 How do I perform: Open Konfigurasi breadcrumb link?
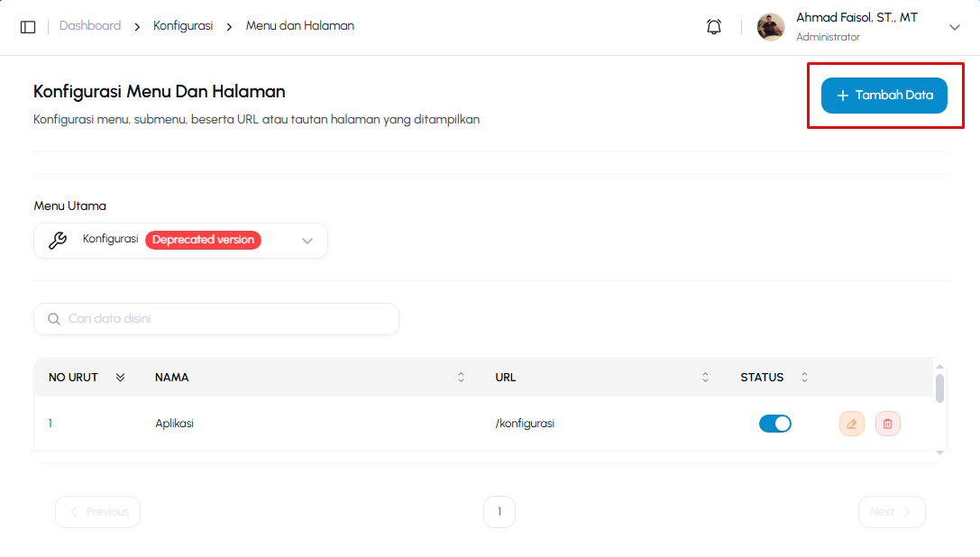(183, 25)
